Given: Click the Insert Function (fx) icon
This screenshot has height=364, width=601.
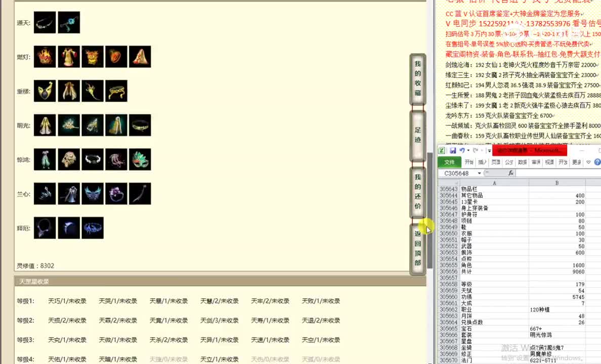Looking at the screenshot, I should pyautogui.click(x=510, y=173).
